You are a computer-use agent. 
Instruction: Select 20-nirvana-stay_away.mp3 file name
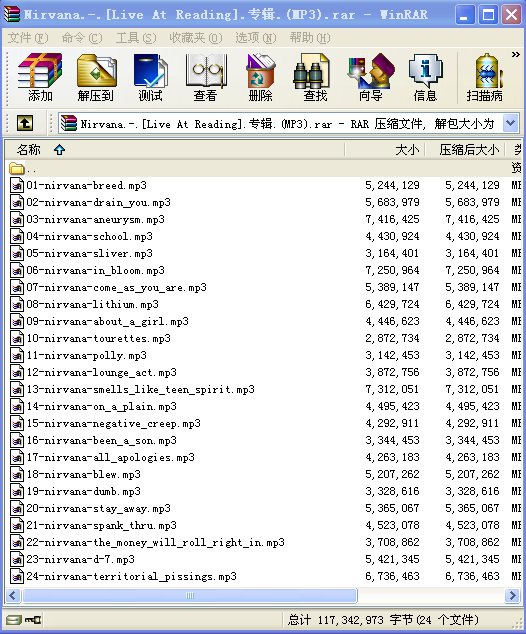coord(99,508)
